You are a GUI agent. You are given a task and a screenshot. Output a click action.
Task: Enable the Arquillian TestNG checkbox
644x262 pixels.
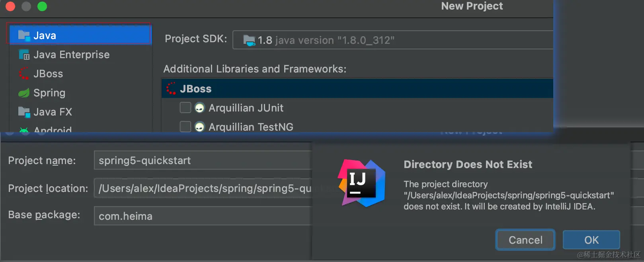[185, 127]
